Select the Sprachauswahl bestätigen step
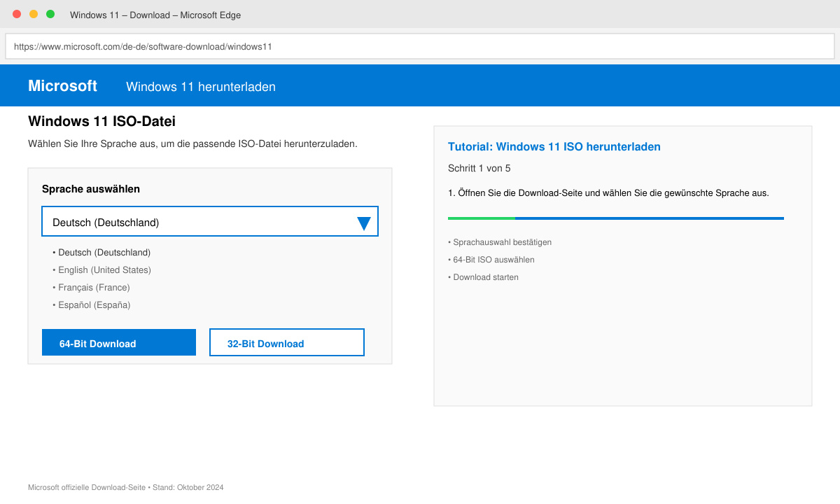This screenshot has width=840, height=504. 500,242
